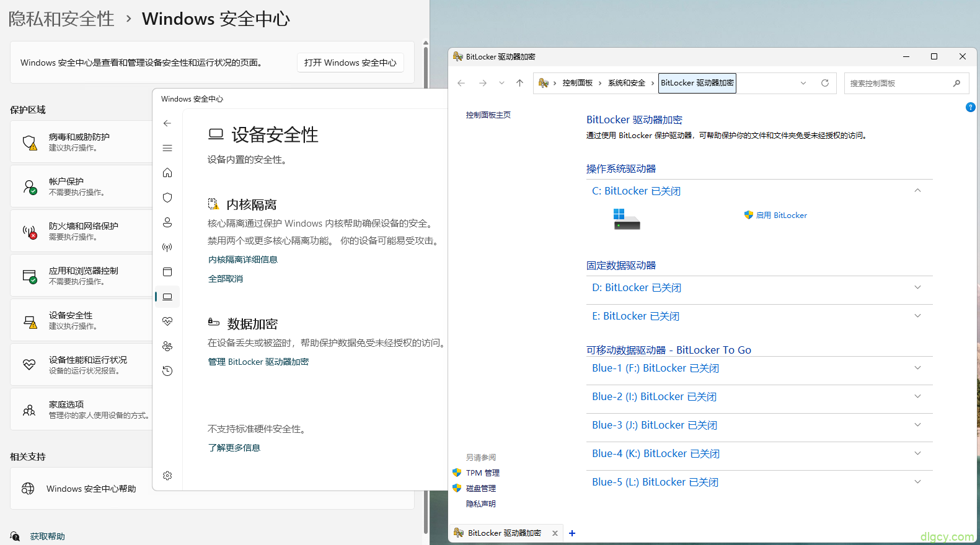Click 全部取消 link under core isolation
980x545 pixels.
click(226, 279)
